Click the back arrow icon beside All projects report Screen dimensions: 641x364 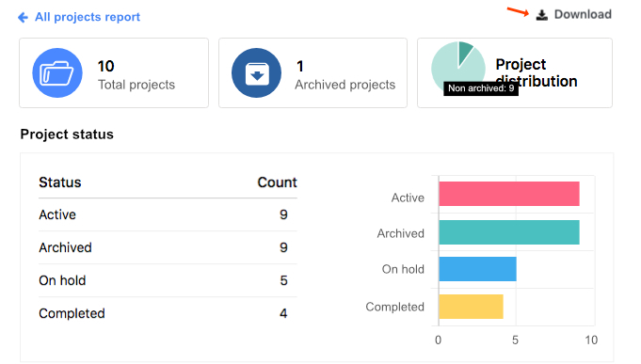tap(23, 17)
